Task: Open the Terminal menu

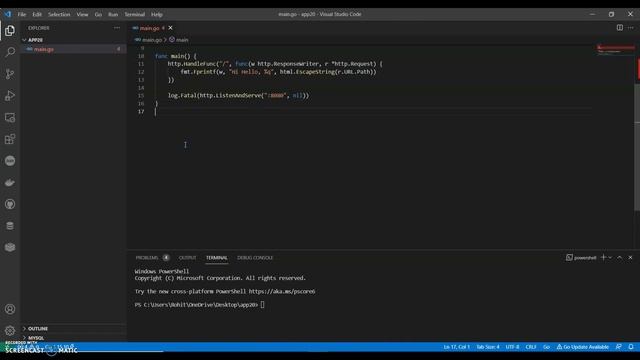Action: (x=135, y=14)
